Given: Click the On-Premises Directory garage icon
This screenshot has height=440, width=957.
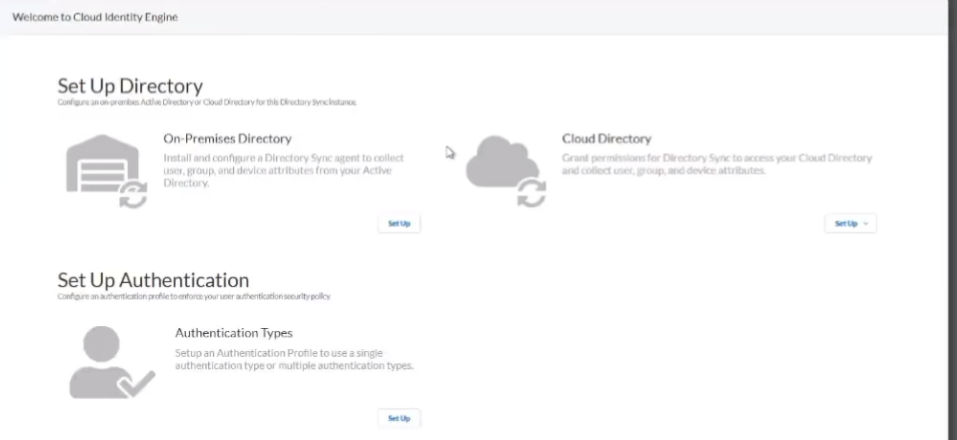Looking at the screenshot, I should (106, 171).
